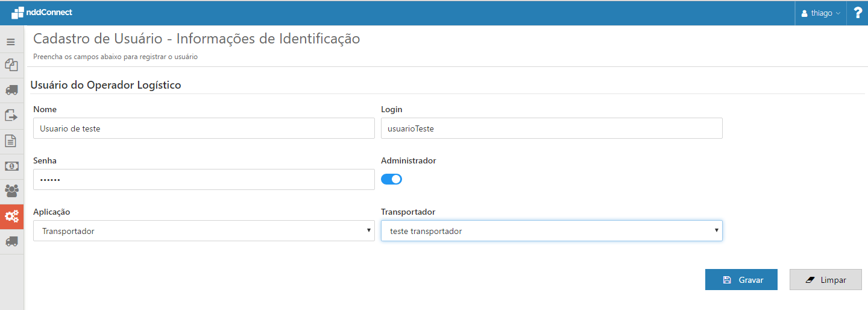868x310 pixels.
Task: Click the nddConnect logo
Action: (x=42, y=12)
